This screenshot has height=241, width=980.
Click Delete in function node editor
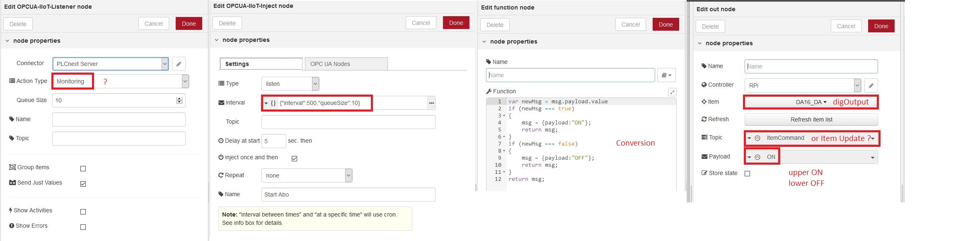tap(495, 25)
